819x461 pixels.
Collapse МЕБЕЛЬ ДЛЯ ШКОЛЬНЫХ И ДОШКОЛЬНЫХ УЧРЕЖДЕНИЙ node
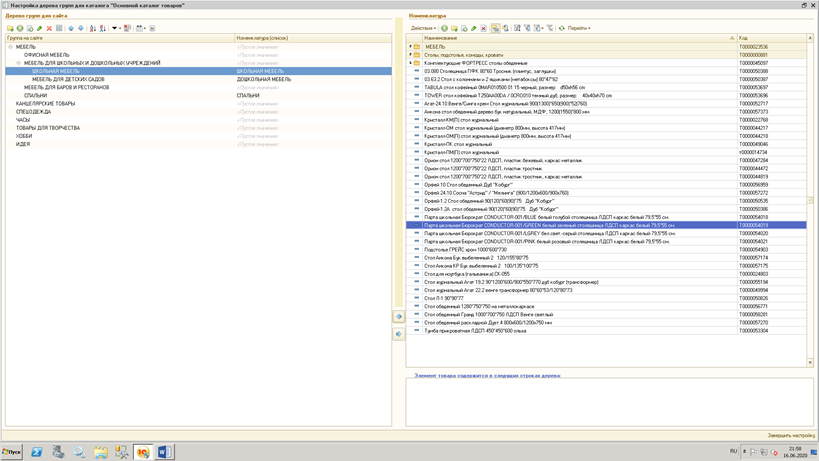[x=18, y=63]
